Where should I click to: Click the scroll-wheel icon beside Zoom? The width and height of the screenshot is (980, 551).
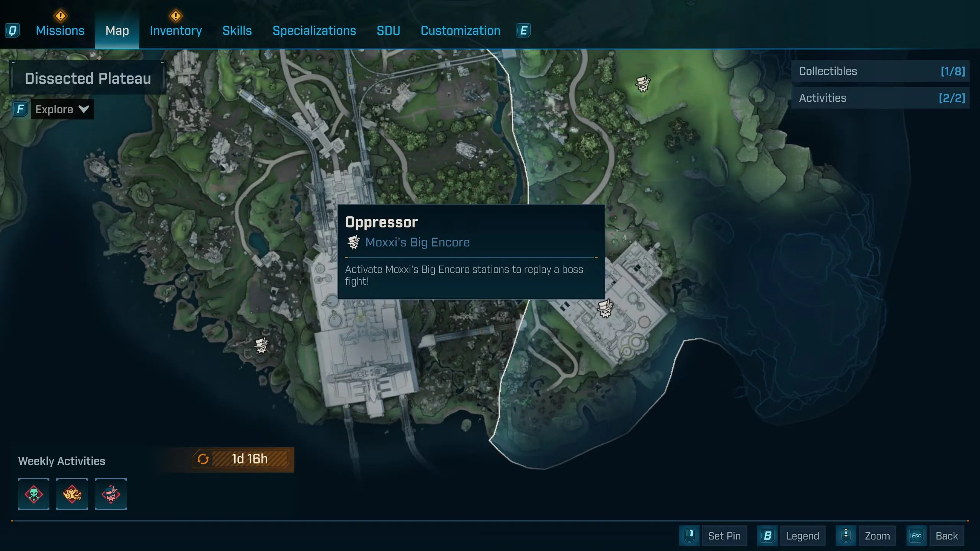pyautogui.click(x=846, y=536)
